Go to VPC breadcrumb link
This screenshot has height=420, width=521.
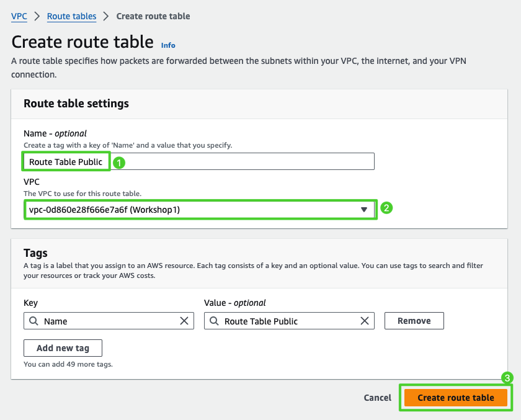(x=19, y=16)
